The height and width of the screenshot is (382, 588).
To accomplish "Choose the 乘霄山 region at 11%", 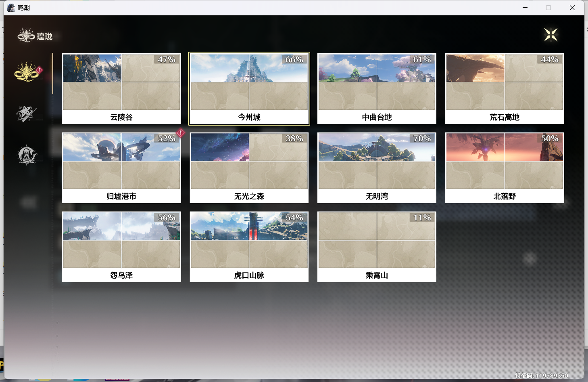I will coord(377,247).
